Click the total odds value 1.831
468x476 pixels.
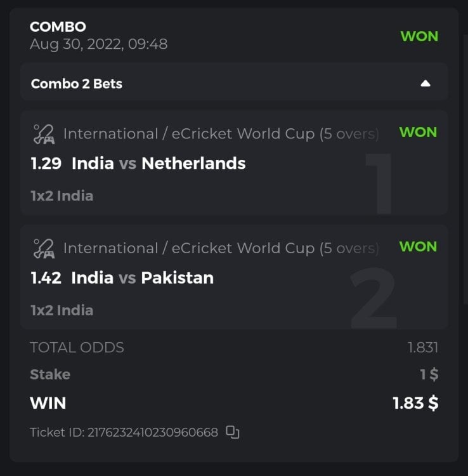(423, 348)
